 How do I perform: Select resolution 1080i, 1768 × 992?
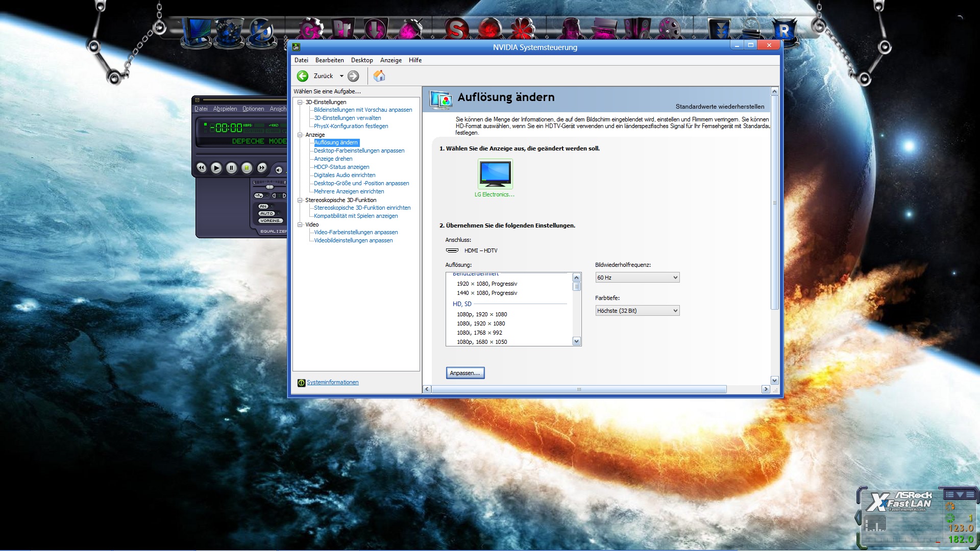click(x=480, y=333)
